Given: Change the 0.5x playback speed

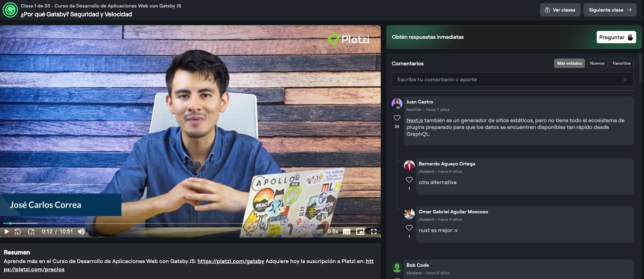Looking at the screenshot, I should 333,232.
